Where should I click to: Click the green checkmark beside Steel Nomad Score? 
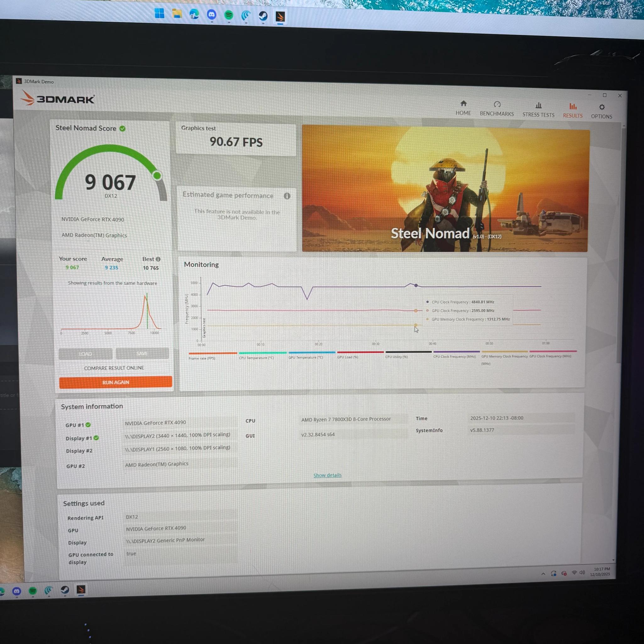122,129
